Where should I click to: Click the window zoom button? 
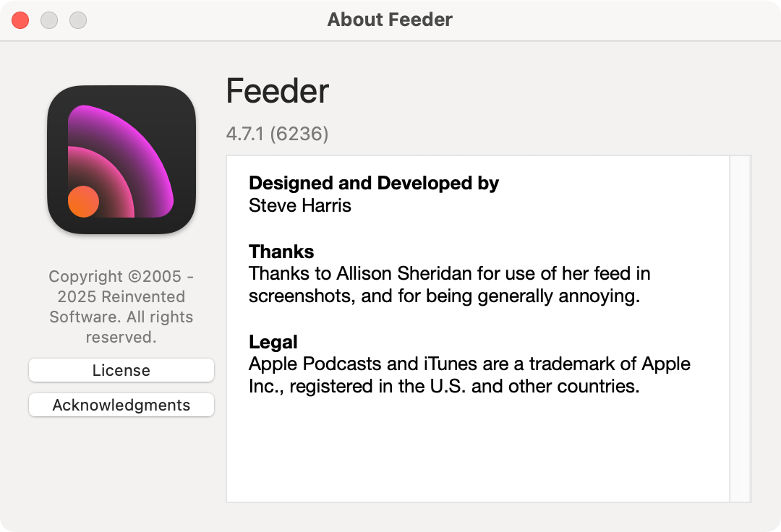pyautogui.click(x=78, y=20)
